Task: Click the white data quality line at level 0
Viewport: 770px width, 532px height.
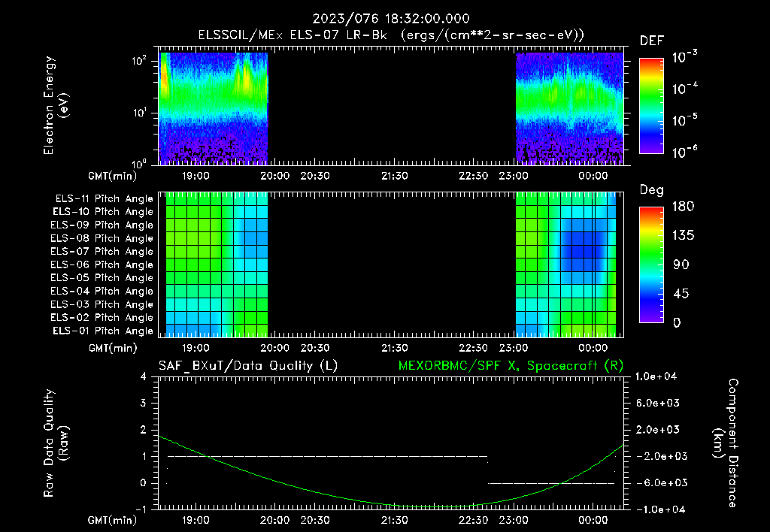Action: pos(551,483)
